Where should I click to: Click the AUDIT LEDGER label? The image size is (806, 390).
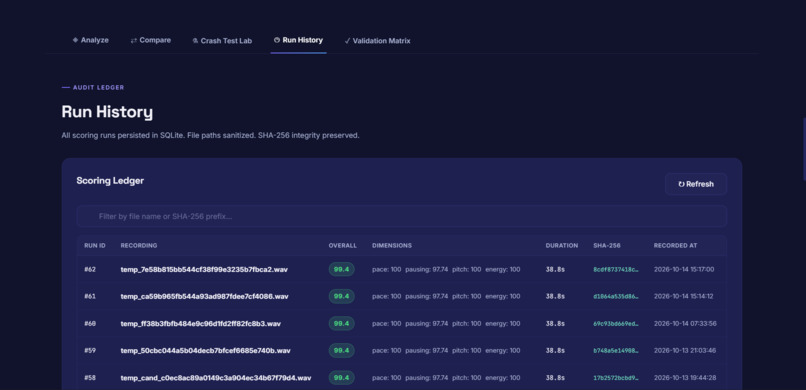pyautogui.click(x=98, y=88)
